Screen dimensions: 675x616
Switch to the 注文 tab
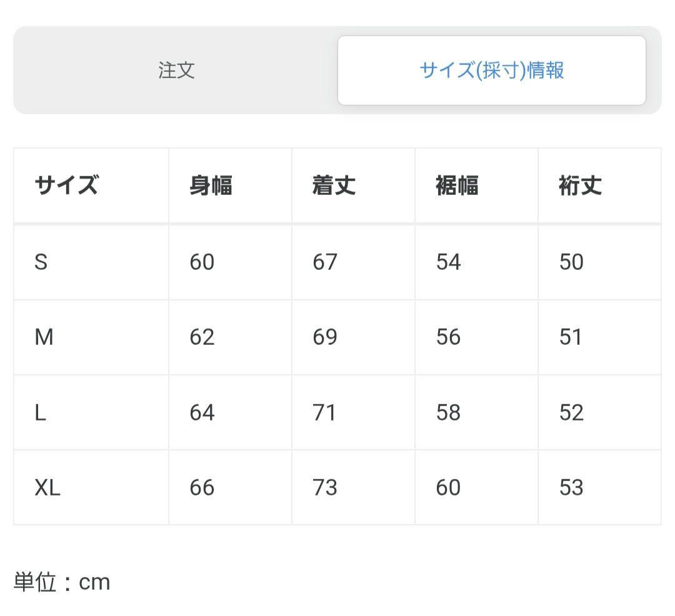pyautogui.click(x=175, y=70)
